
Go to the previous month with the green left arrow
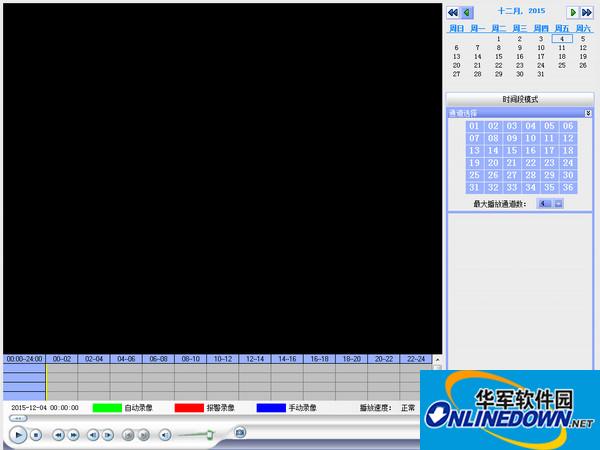[467, 13]
